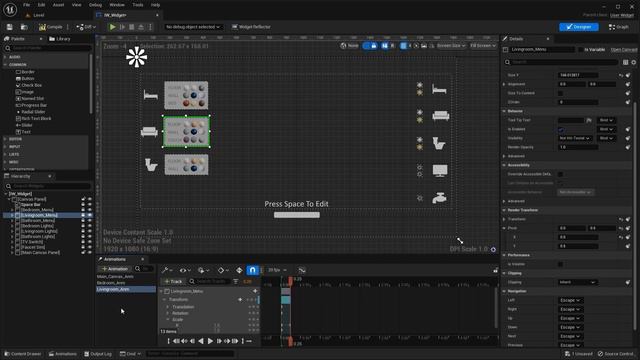The image size is (640, 360).
Task: Open the Content Drawer
Action: 22,354
